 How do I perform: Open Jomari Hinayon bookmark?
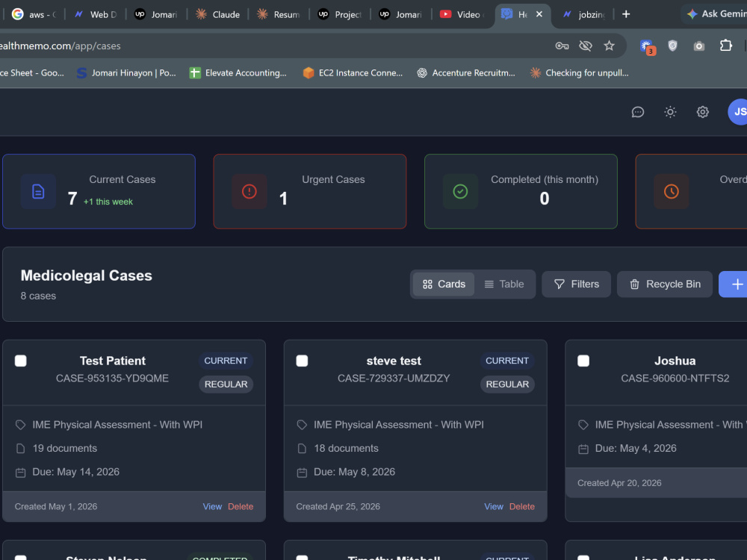click(126, 73)
